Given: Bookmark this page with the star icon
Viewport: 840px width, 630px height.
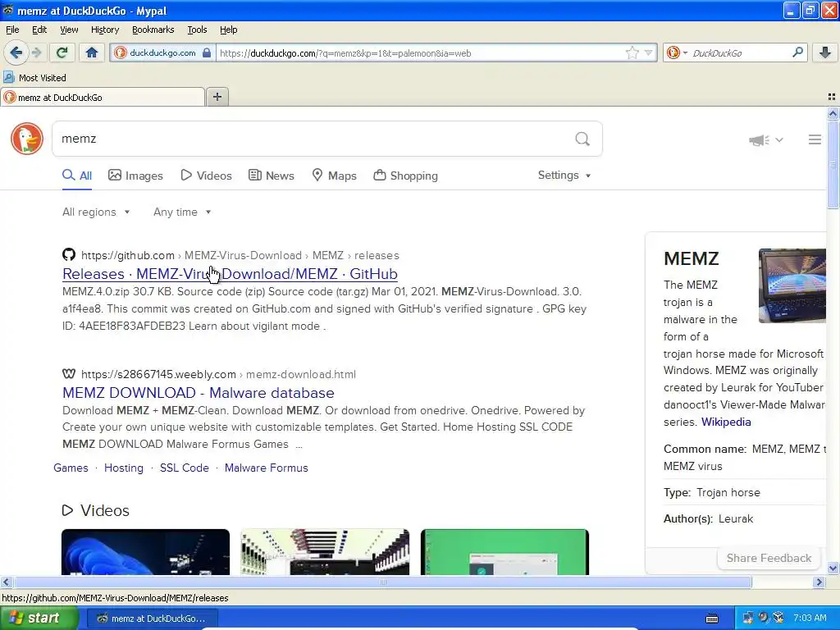Looking at the screenshot, I should pyautogui.click(x=632, y=53).
